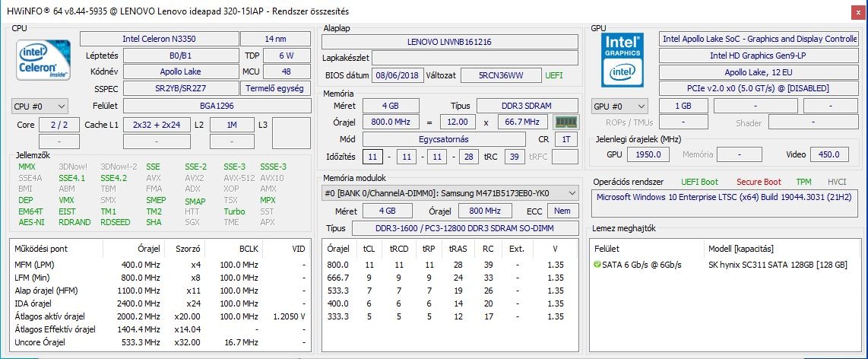The height and width of the screenshot is (359, 868).
Task: Click the Intel Apollo Lake SoC Graphics field
Action: tap(759, 39)
